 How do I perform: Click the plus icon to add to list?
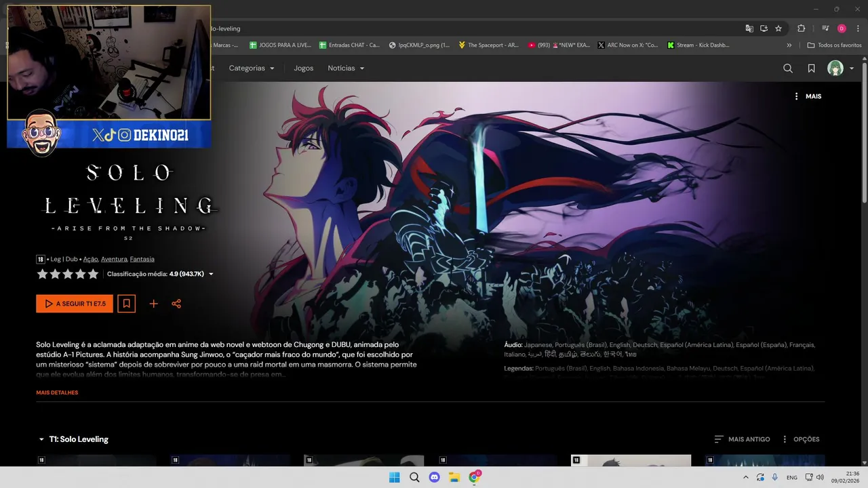tap(153, 304)
